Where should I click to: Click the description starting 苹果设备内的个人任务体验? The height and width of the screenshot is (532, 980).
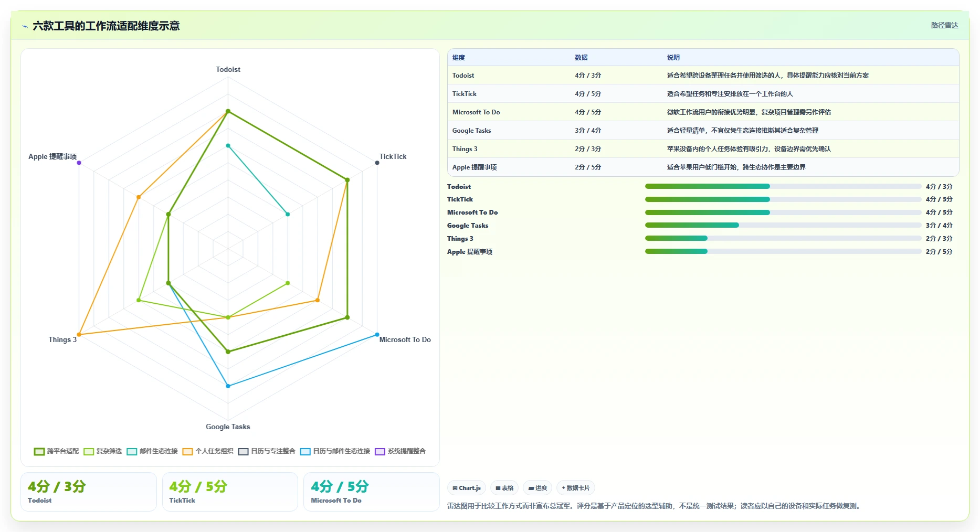[749, 149]
